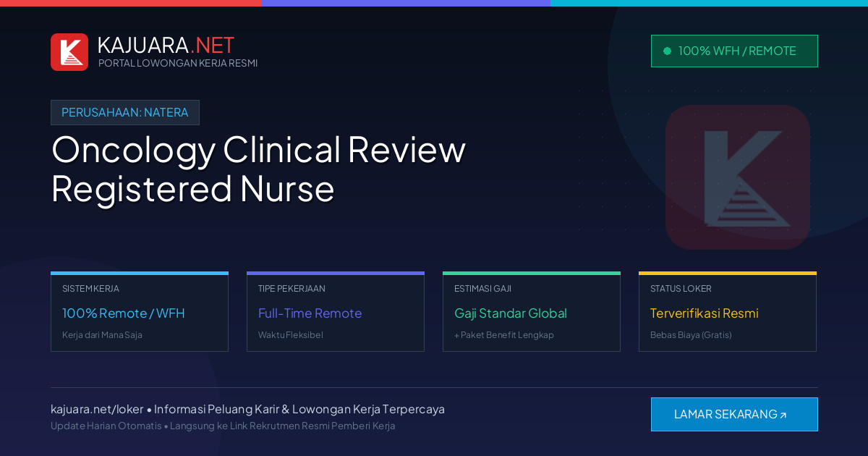Select the Bebas Biaya (Gratis) text
Viewport: 868px width, 456px height.
691,335
